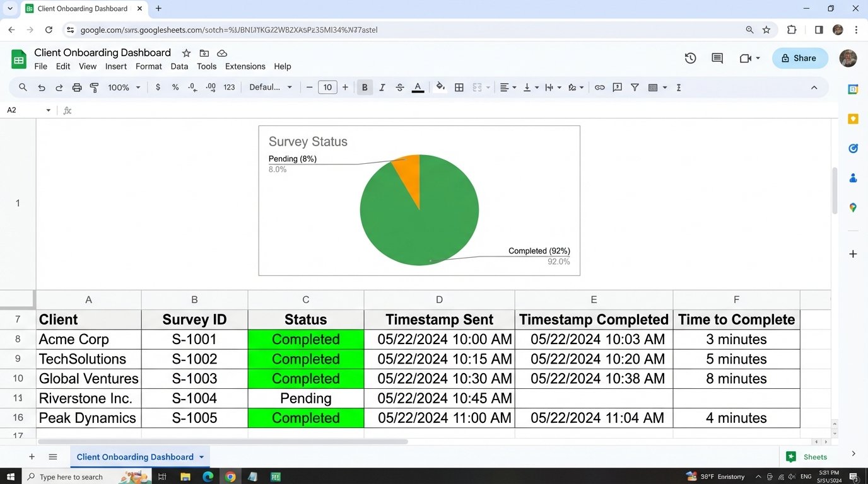Viewport: 868px width, 484px height.
Task: Insert a link using the toolbar icon
Action: [x=599, y=87]
